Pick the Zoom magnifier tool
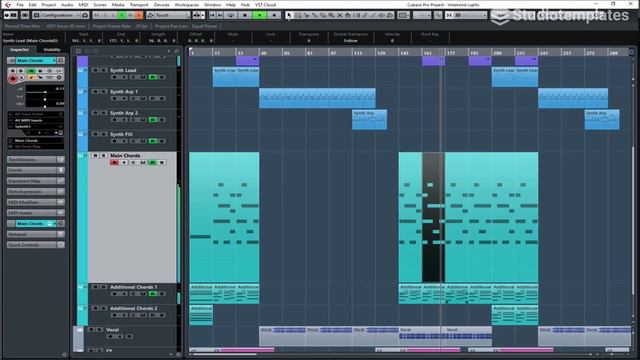Viewport: 640px width, 360px height. pos(331,15)
